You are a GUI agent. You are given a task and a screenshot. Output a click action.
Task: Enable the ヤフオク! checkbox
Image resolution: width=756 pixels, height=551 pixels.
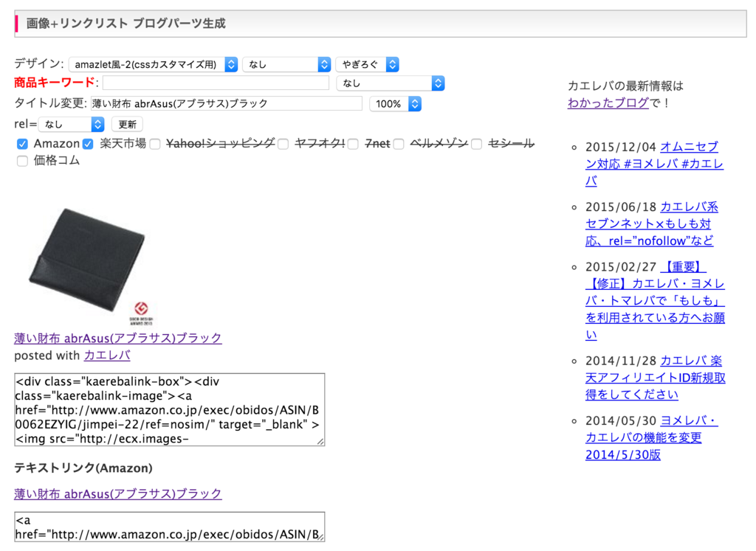point(283,144)
